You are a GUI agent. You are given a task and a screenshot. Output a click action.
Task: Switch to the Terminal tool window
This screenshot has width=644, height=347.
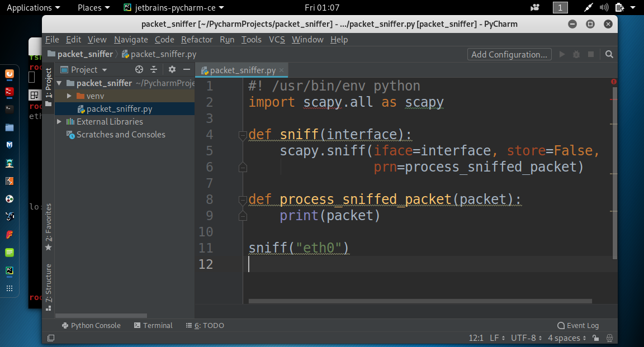(x=153, y=325)
